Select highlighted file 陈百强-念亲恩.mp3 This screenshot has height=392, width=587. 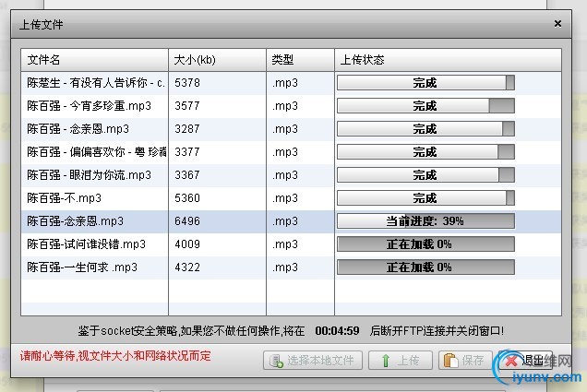coord(75,221)
